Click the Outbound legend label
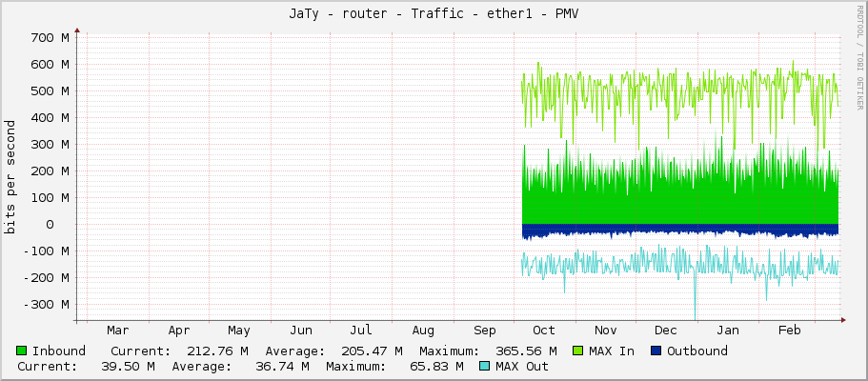This screenshot has width=868, height=381. tap(697, 351)
